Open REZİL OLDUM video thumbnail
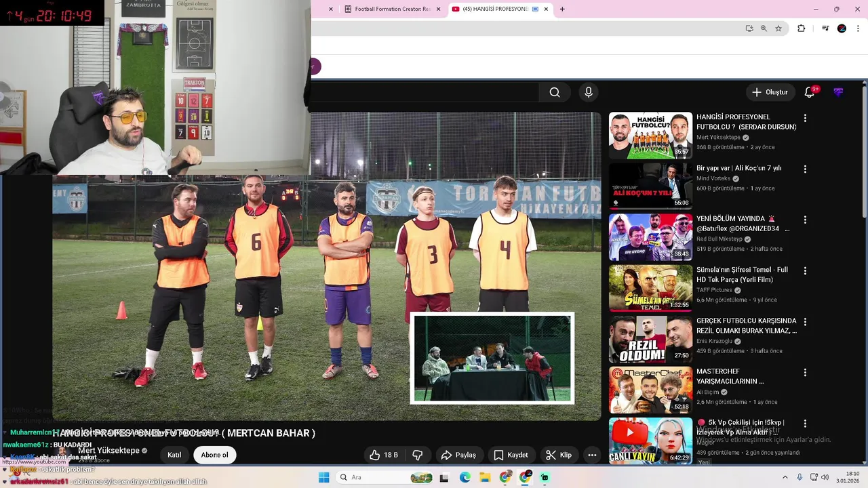Viewport: 868px width, 488px height. point(650,339)
